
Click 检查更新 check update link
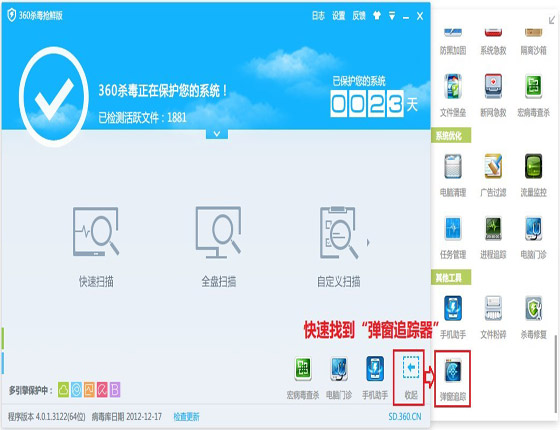[186, 417]
